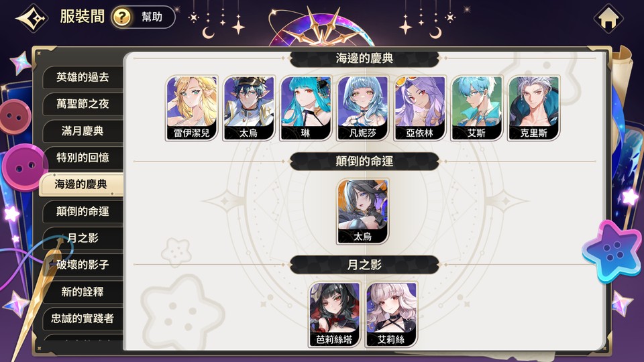Screen dimensions: 644x362
Task: Select the 亞依林 portrait
Action: pyautogui.click(x=420, y=108)
